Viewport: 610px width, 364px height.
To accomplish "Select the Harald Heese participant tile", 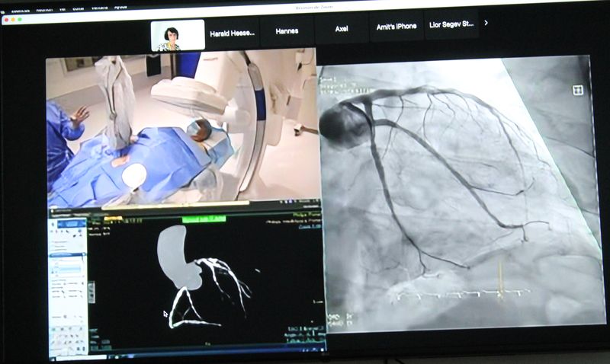I will click(233, 34).
